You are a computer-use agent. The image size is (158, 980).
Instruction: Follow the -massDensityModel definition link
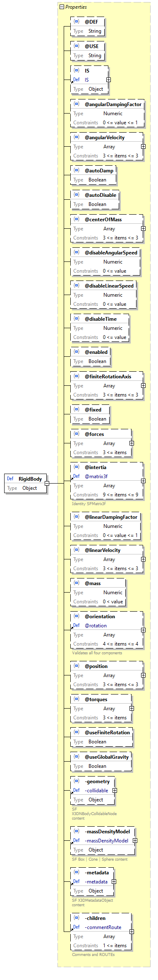pos(107,840)
